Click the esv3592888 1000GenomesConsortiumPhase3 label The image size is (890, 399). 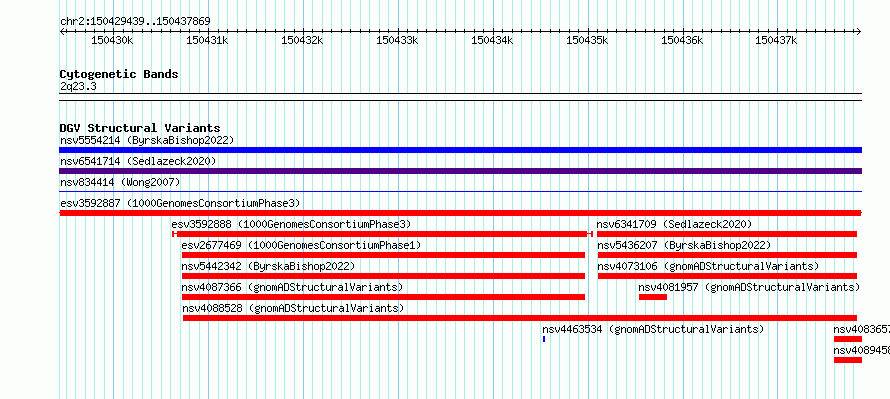pos(291,224)
